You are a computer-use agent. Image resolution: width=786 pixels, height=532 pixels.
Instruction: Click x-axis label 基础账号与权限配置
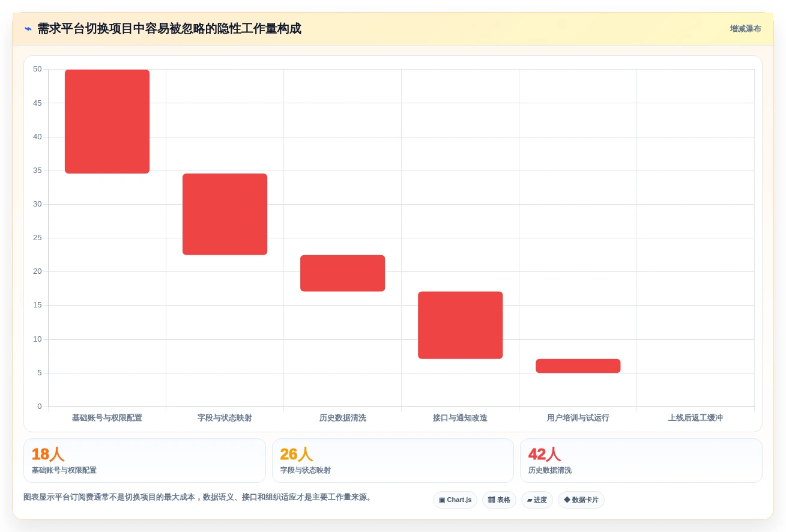pyautogui.click(x=107, y=418)
